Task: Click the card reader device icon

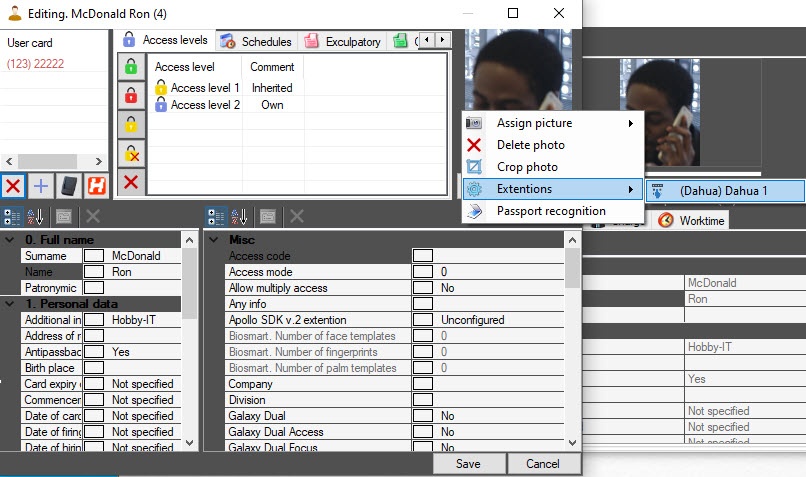Action: pyautogui.click(x=68, y=186)
